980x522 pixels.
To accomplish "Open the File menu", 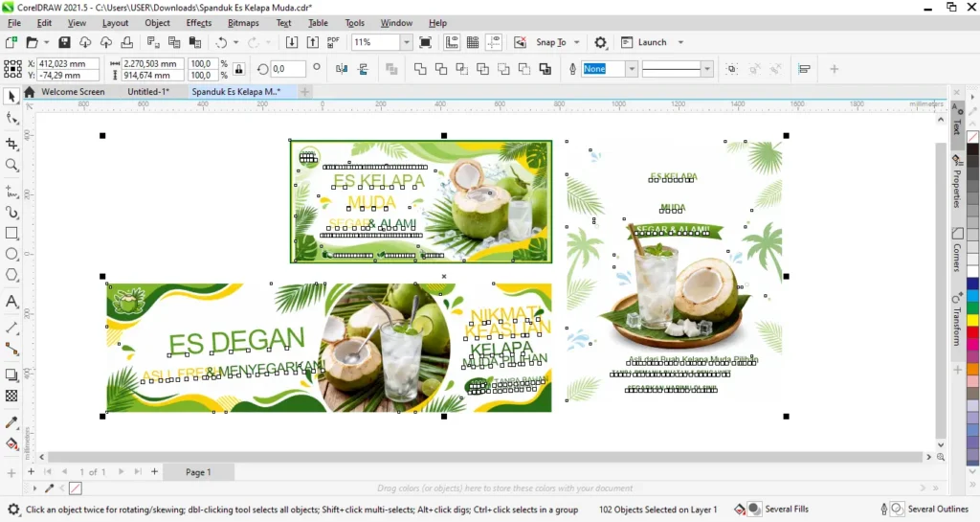I will (x=13, y=22).
